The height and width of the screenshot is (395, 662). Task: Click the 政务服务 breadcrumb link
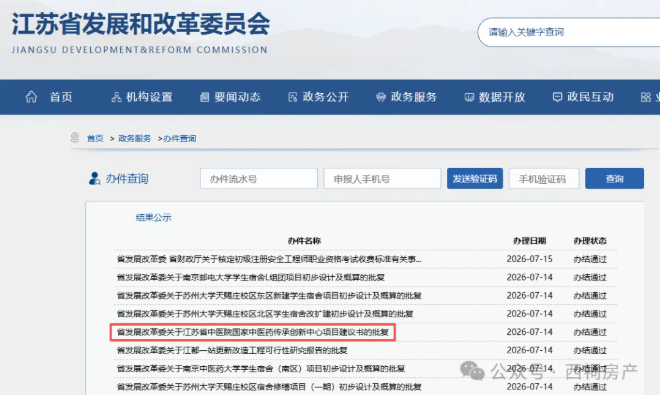135,138
